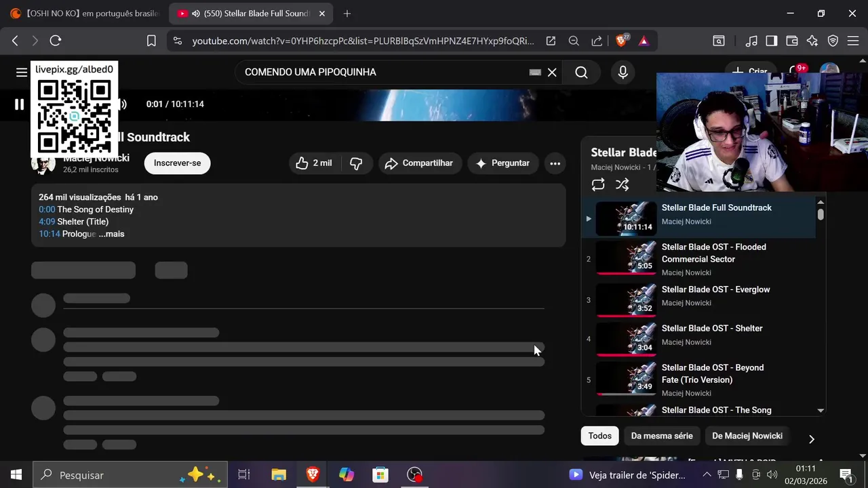Open Task View on the taskbar
Screen dimensions: 868x488
244,475
